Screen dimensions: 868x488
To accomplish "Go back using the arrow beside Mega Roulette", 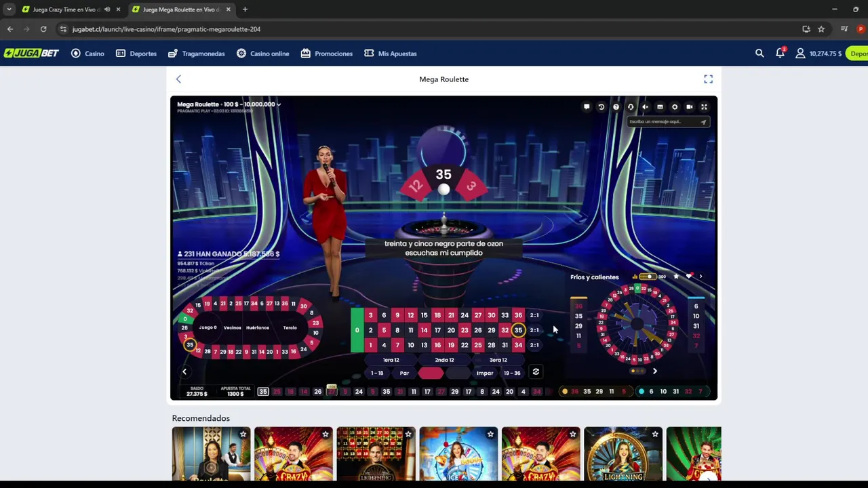I will [x=178, y=79].
